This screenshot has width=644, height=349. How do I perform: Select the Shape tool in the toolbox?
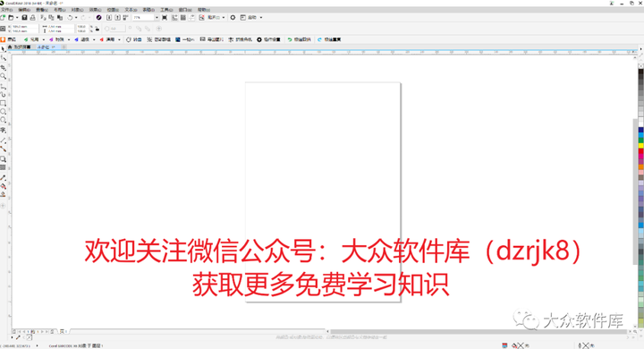[x=4, y=58]
